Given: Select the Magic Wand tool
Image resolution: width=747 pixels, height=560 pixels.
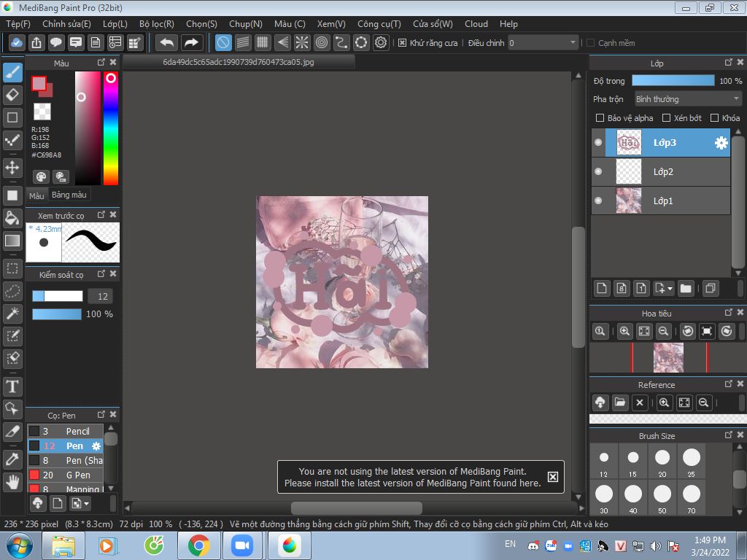Looking at the screenshot, I should pyautogui.click(x=13, y=313).
